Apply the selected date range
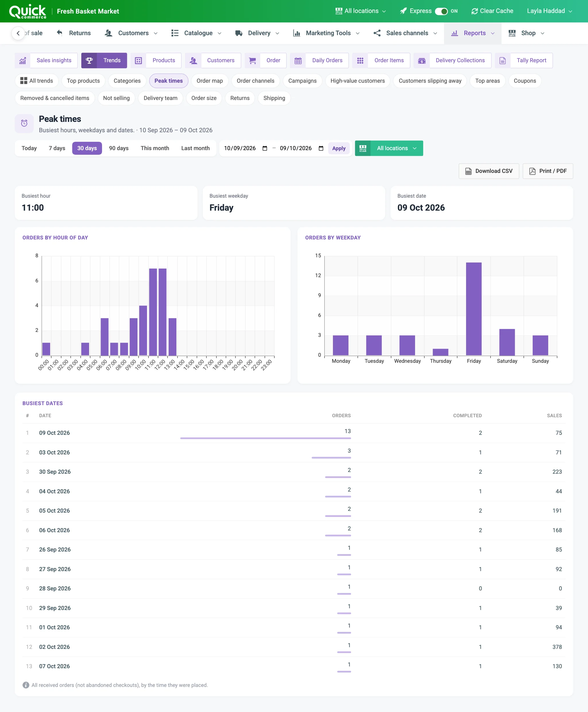The image size is (588, 712). (339, 148)
